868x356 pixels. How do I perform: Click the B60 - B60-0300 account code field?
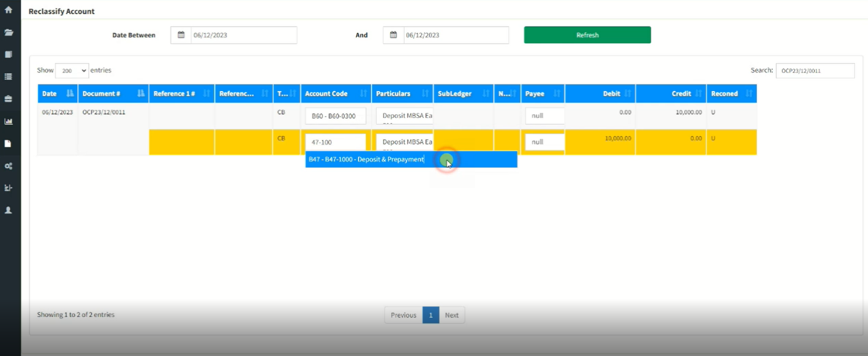tap(335, 116)
